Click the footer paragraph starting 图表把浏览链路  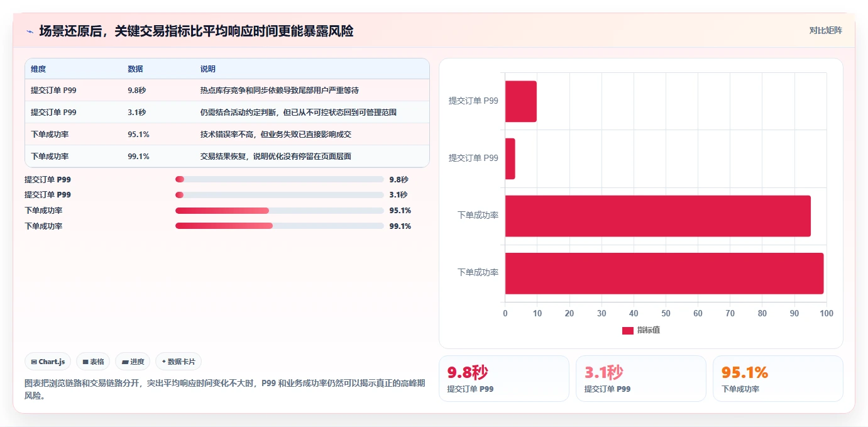pos(225,389)
